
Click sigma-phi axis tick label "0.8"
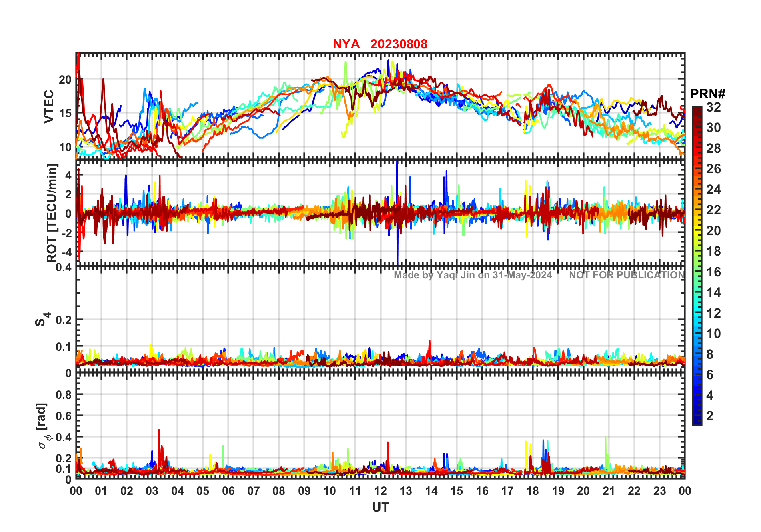(64, 395)
